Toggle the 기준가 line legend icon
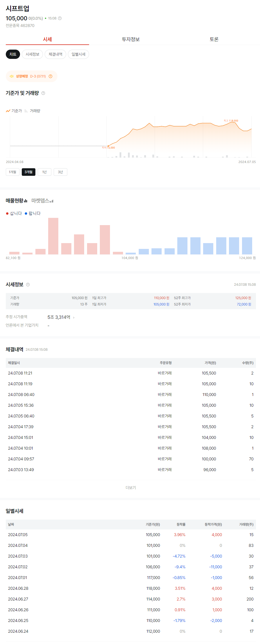This screenshot has width=260, height=644. tap(8, 111)
